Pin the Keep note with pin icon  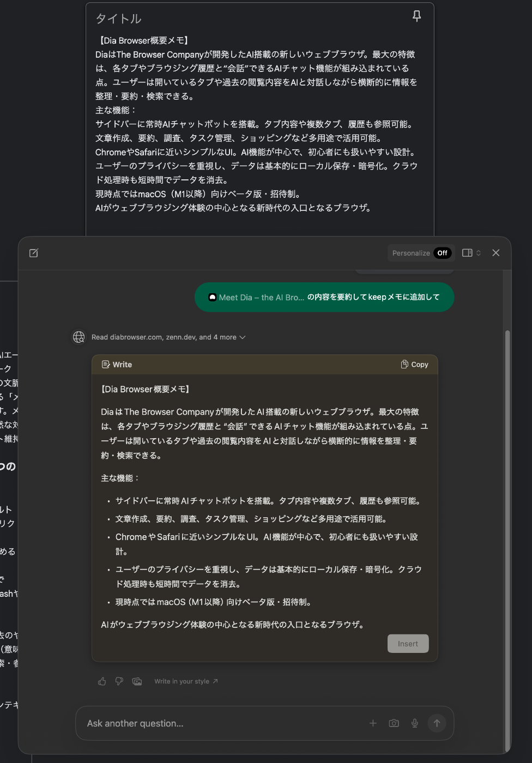point(416,16)
